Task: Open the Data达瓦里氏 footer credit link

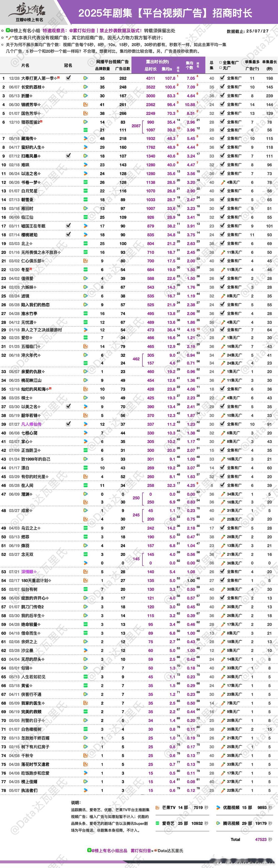Action: pos(170,850)
